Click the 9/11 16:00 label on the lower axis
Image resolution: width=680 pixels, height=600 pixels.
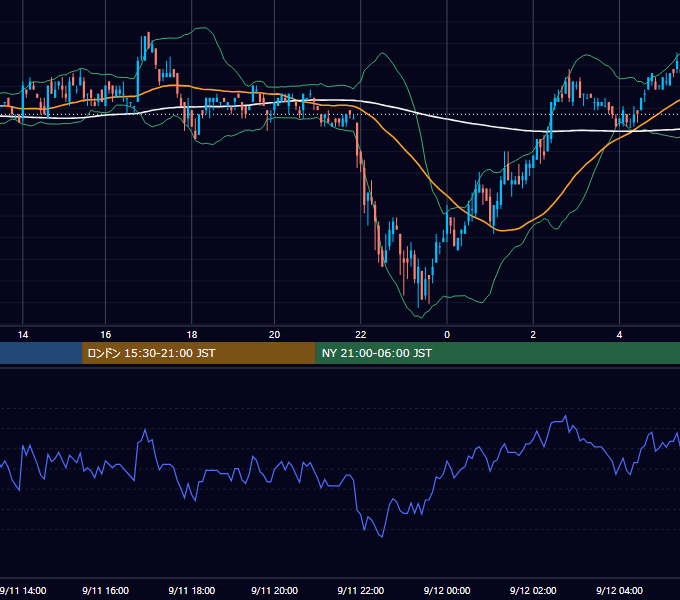105,590
